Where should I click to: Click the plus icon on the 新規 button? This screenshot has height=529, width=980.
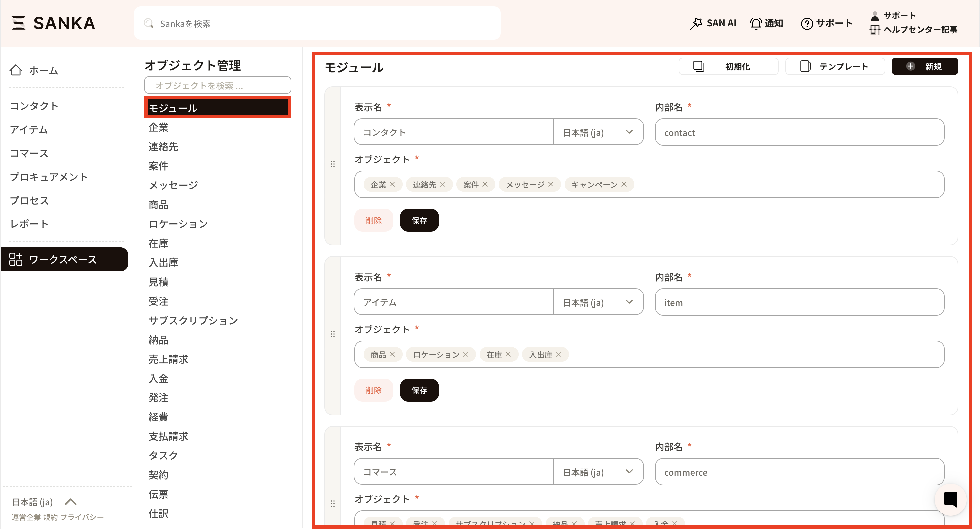tap(910, 66)
